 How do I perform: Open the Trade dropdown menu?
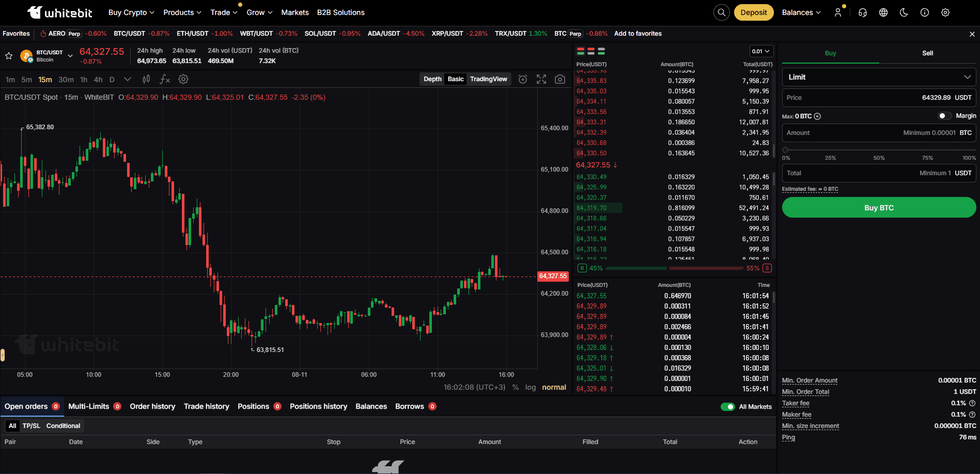(x=224, y=12)
